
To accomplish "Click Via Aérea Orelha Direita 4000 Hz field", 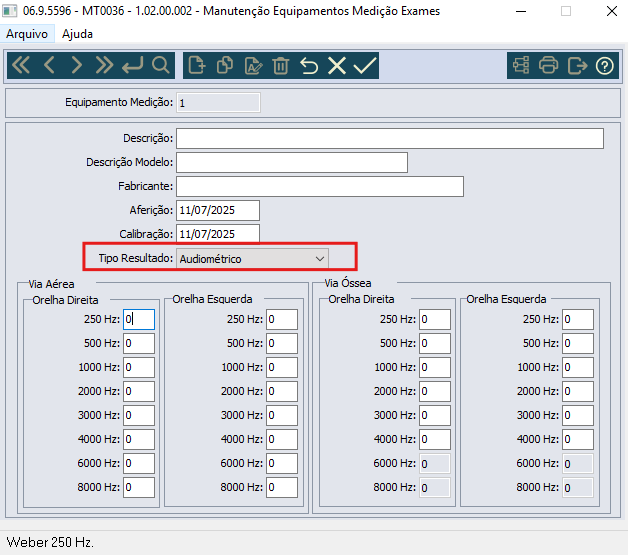I will (x=139, y=439).
